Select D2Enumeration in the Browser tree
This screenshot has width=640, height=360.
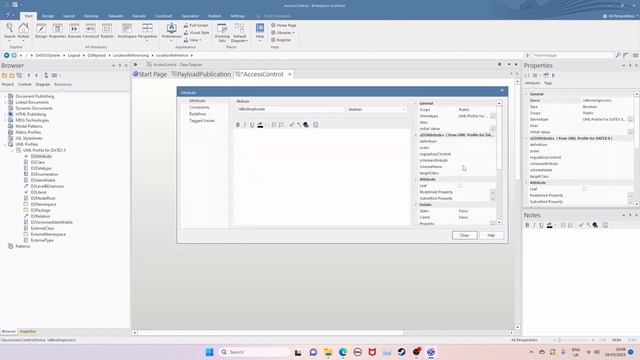[x=44, y=174]
